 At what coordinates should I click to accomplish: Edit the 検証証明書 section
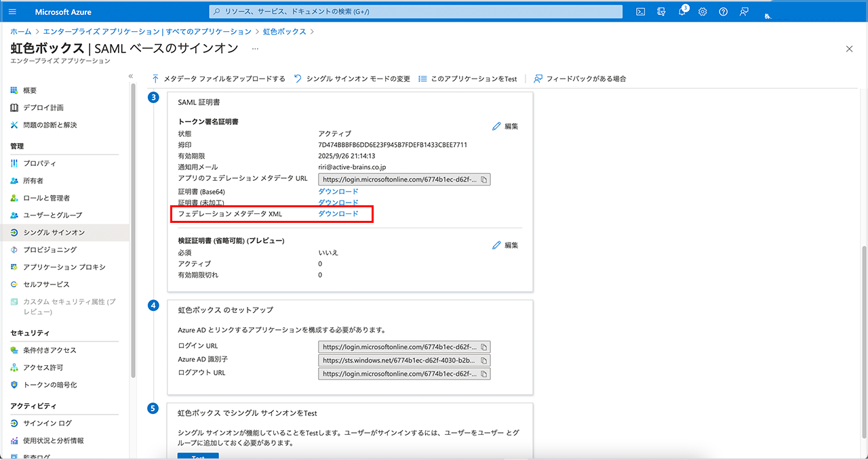505,245
